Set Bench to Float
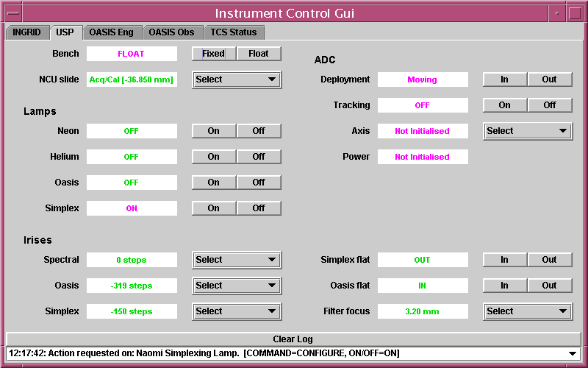The image size is (588, 368). (x=259, y=54)
